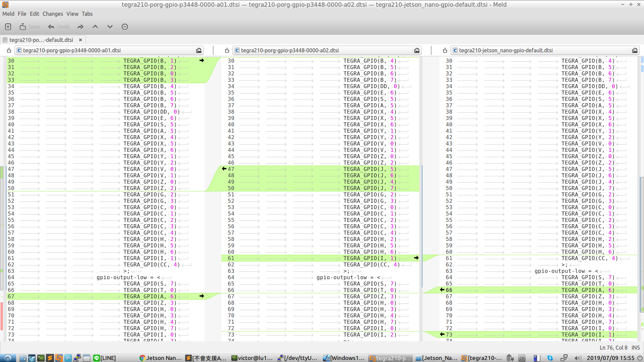This screenshot has height=362, width=644.
Task: Push line 67 TEGRA_GPIO(A, 6) change right
Action: (x=202, y=296)
